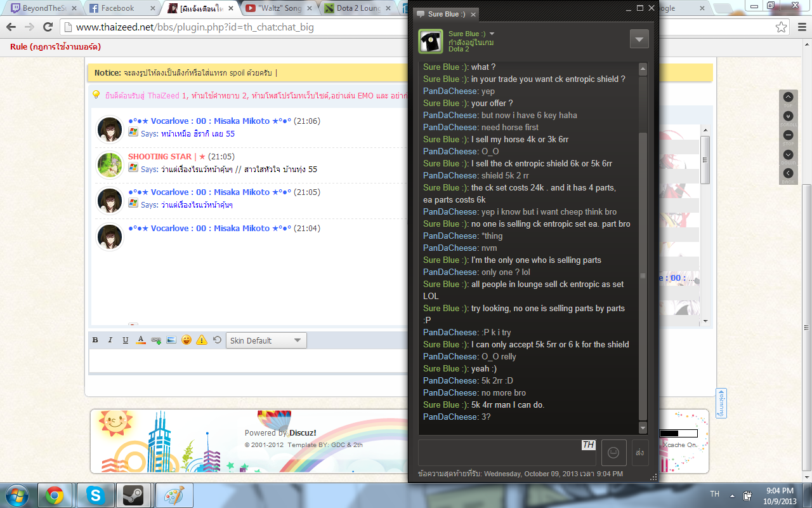Insert a link with the chain icon
Viewport: 812px width, 508px height.
coord(156,340)
